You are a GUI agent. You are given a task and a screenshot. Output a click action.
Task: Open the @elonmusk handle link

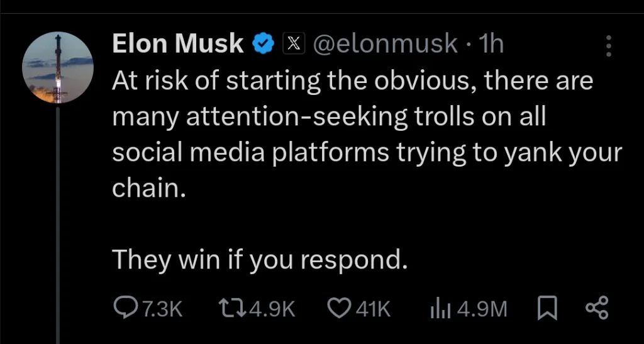(x=386, y=44)
